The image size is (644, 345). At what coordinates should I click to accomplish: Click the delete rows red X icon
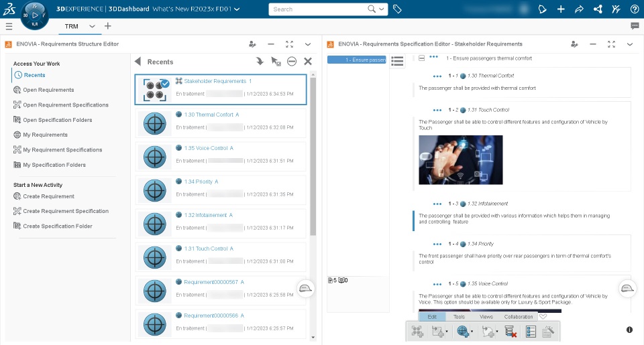(511, 332)
